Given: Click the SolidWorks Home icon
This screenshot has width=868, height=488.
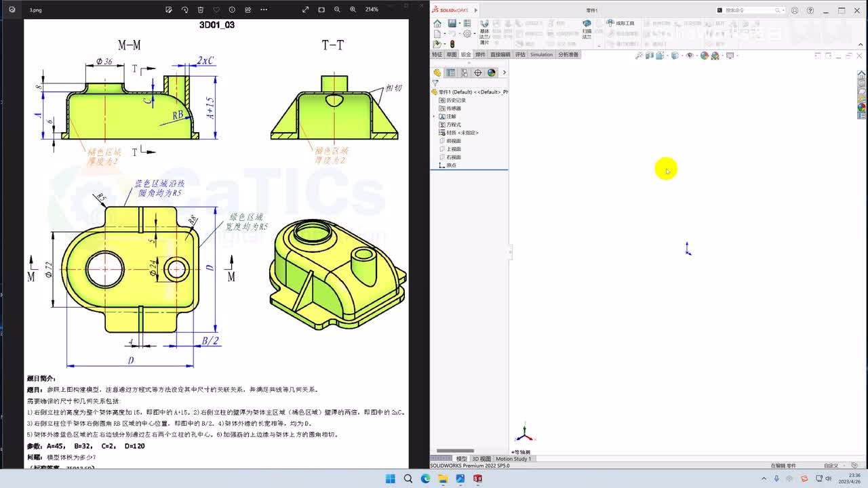Looking at the screenshot, I should tap(437, 24).
